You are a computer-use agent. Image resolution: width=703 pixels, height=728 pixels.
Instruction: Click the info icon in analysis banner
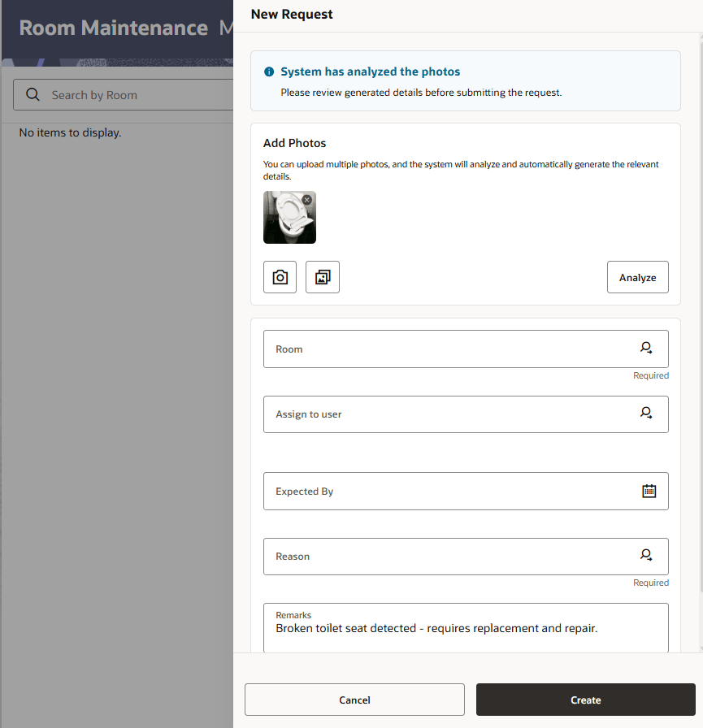coord(269,71)
